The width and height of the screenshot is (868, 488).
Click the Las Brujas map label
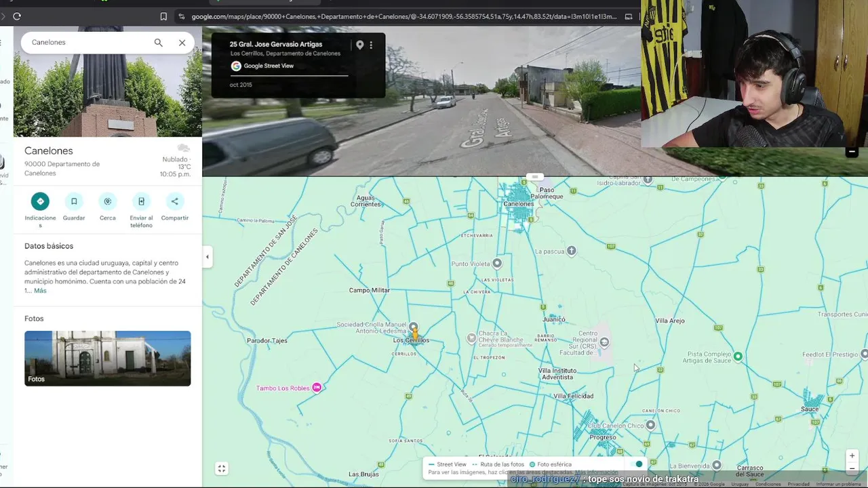pos(363,474)
